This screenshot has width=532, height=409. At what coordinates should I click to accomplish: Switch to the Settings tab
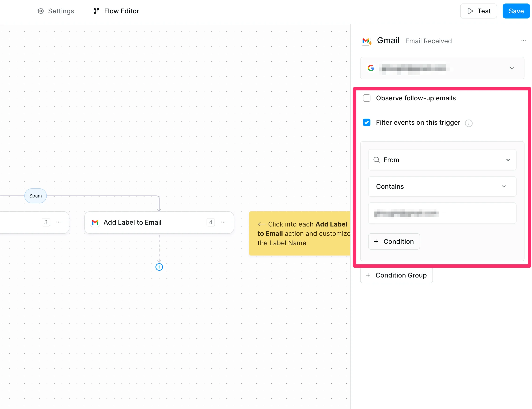56,11
